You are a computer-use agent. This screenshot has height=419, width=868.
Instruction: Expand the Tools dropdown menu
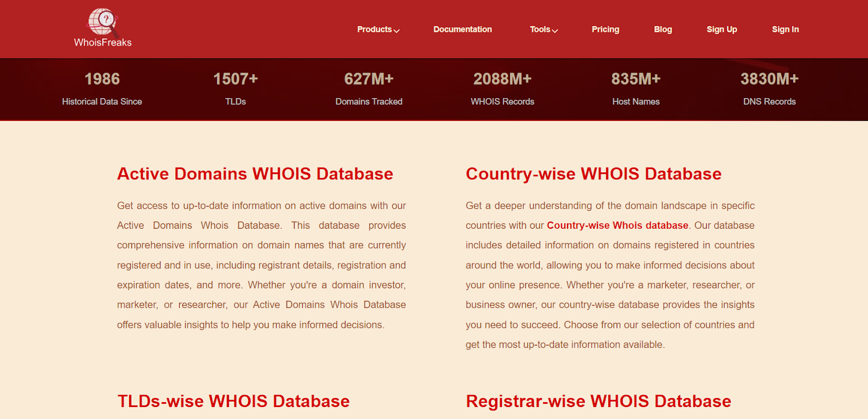click(543, 29)
